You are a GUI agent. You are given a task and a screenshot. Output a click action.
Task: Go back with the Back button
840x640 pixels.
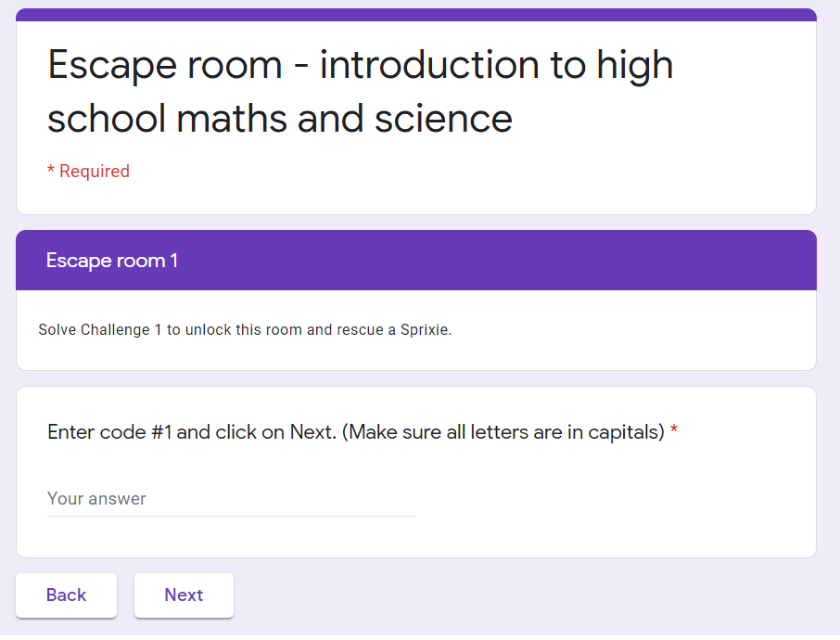coord(66,595)
